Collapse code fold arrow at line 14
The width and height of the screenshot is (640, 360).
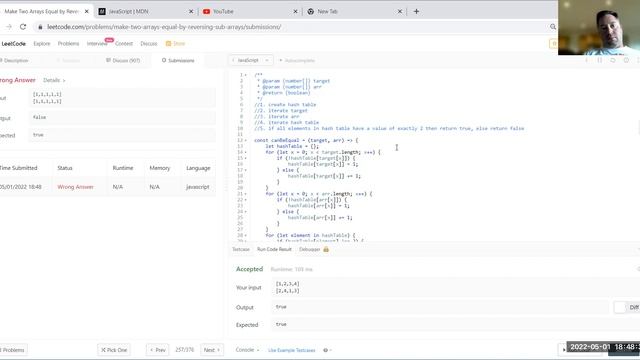[246, 152]
